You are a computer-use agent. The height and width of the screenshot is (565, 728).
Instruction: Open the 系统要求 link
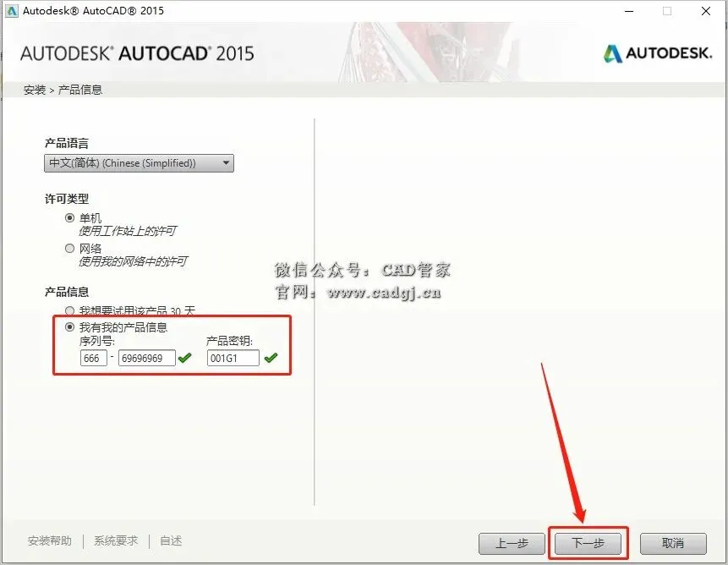[x=116, y=540]
